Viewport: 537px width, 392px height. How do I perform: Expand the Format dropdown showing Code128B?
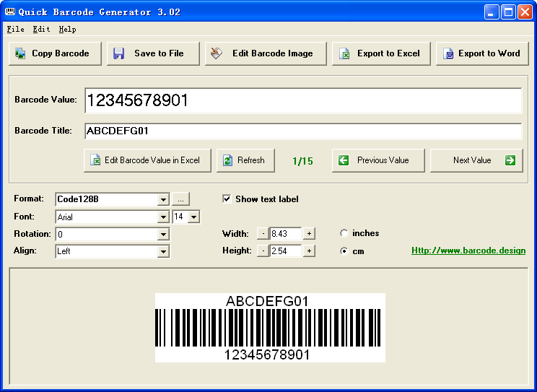[163, 199]
